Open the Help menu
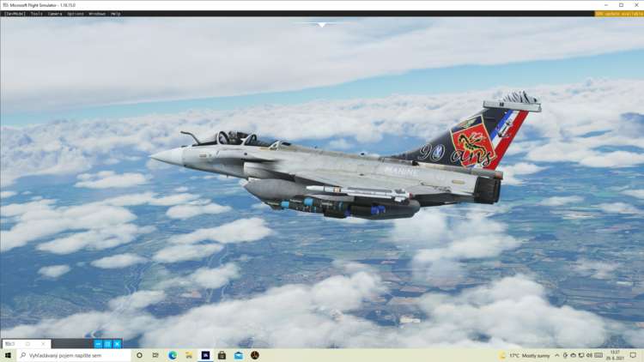The image size is (644, 362). pos(116,14)
